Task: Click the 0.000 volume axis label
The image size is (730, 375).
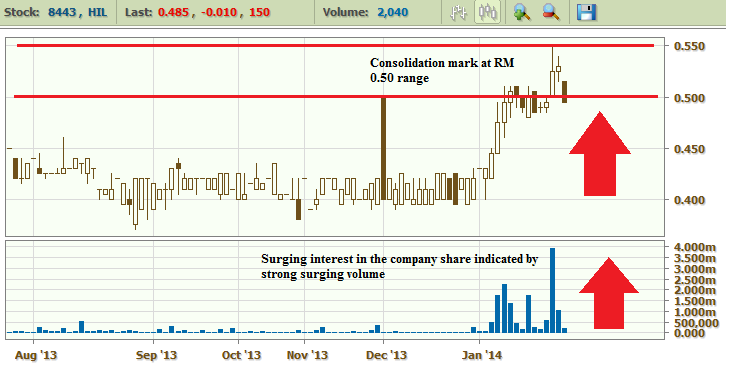Action: [x=689, y=333]
